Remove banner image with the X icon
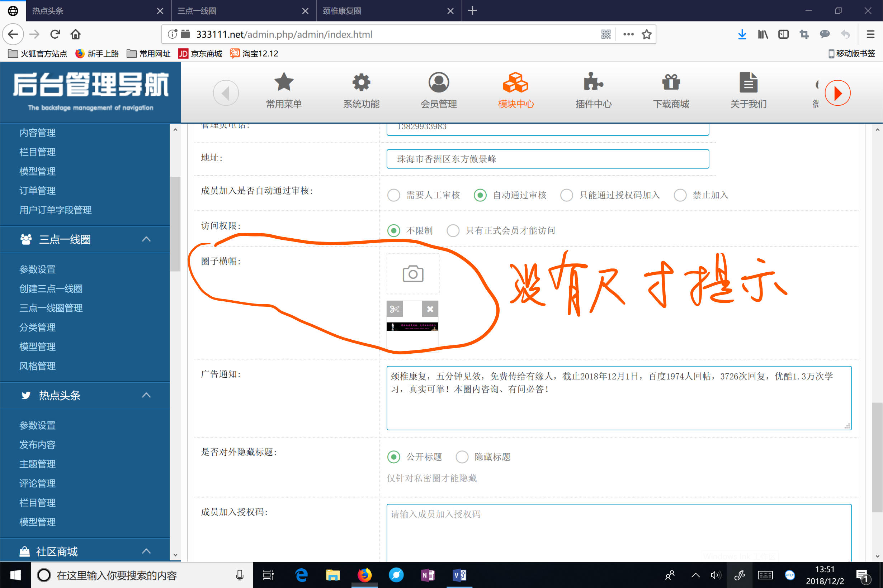Viewport: 883px width, 588px height. click(x=430, y=309)
